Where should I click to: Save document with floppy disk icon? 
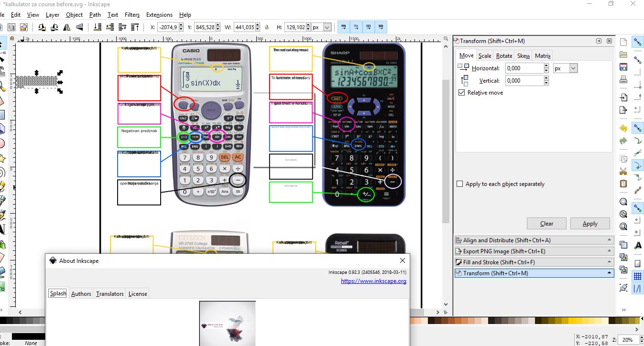pos(623,67)
